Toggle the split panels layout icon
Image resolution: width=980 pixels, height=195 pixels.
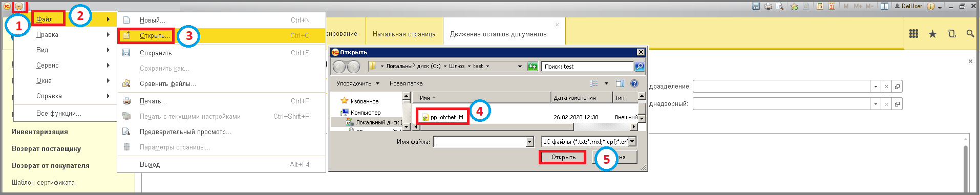click(x=884, y=6)
